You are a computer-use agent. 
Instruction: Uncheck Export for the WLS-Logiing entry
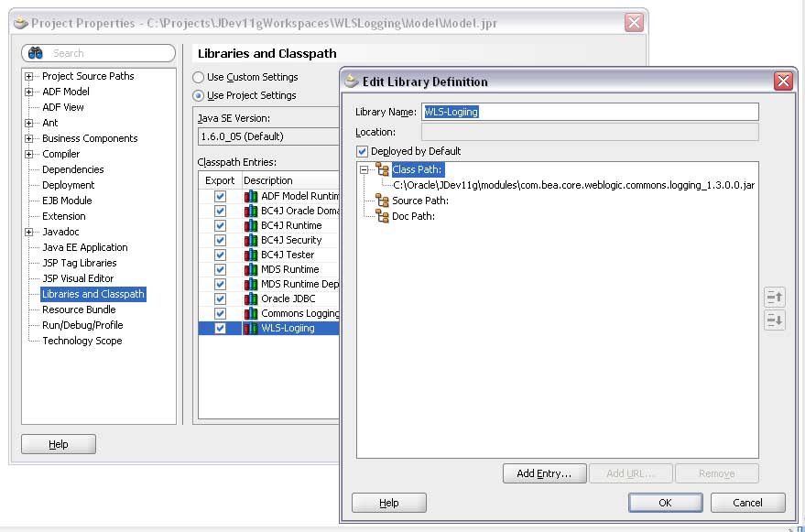[220, 328]
